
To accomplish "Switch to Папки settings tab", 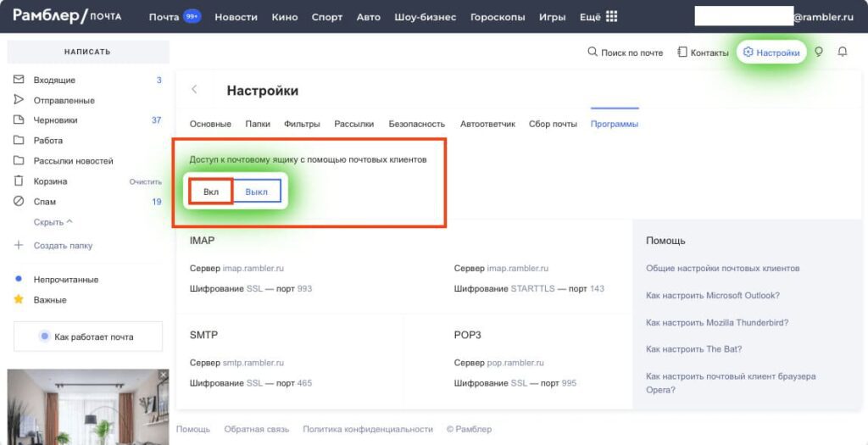I will tap(258, 124).
